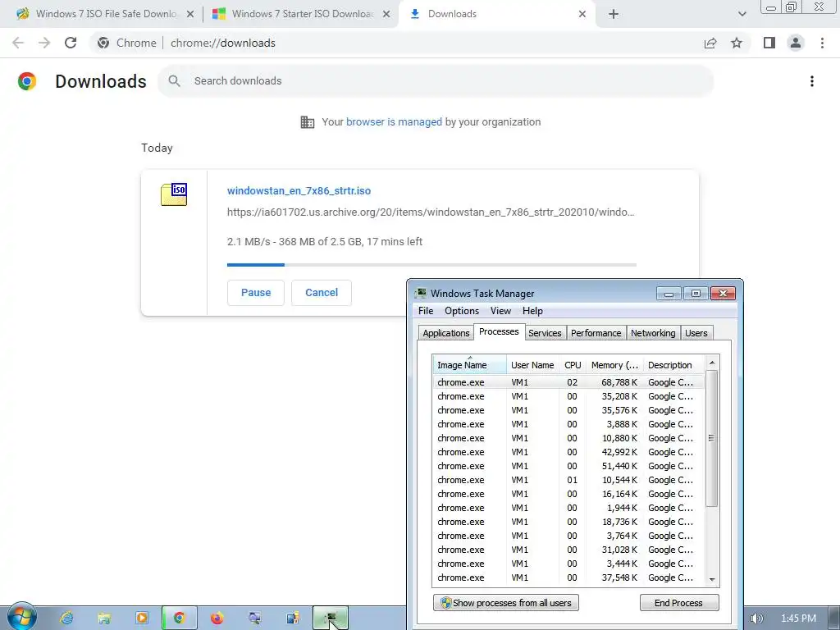This screenshot has width=840, height=630.
Task: Select chrome.exe process using 1,944 K
Action: point(568,507)
